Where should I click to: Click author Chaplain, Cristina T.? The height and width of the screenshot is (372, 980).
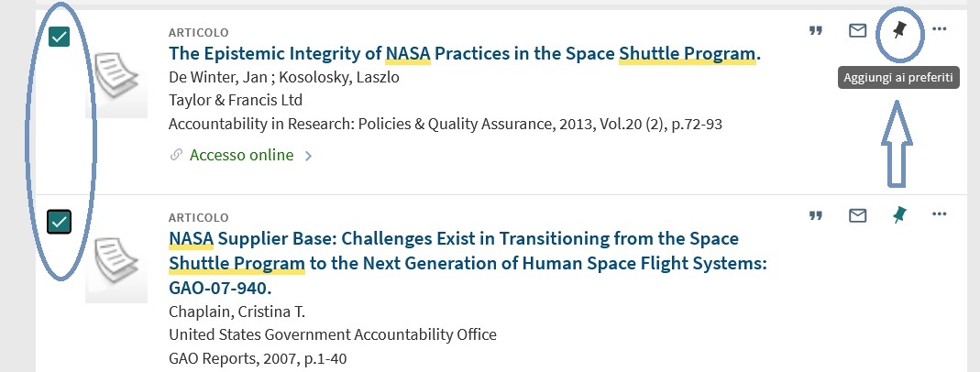pyautogui.click(x=237, y=312)
